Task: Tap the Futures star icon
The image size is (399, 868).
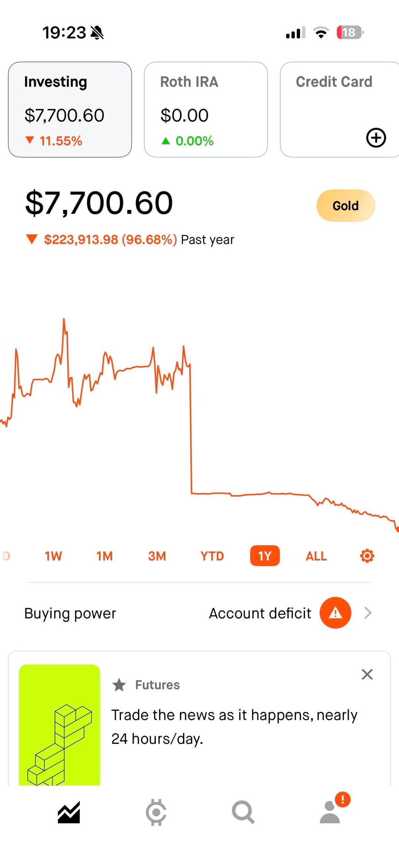Action: (119, 685)
